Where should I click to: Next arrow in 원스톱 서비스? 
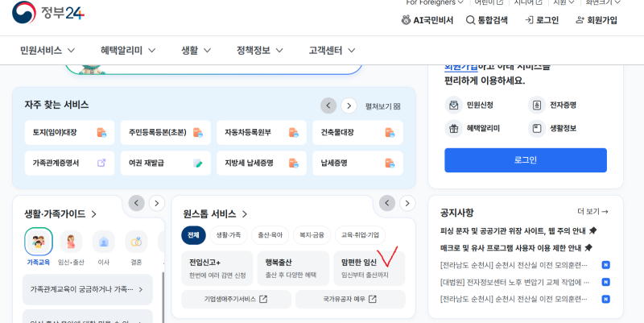[407, 203]
